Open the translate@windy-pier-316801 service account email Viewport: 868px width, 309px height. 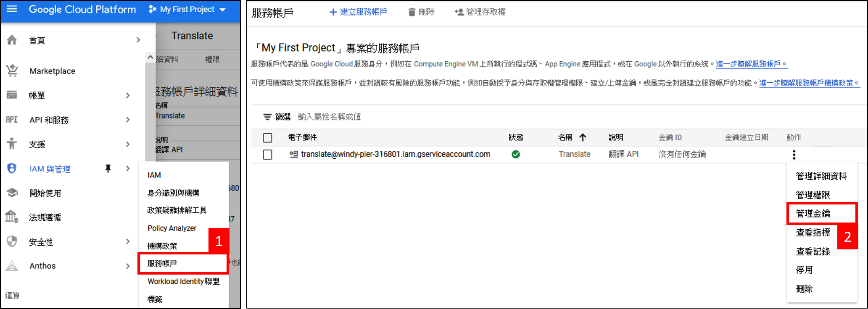(x=396, y=154)
